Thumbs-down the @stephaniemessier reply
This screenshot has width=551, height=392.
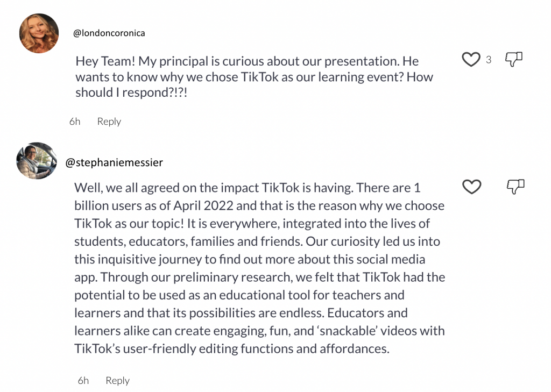click(x=515, y=187)
